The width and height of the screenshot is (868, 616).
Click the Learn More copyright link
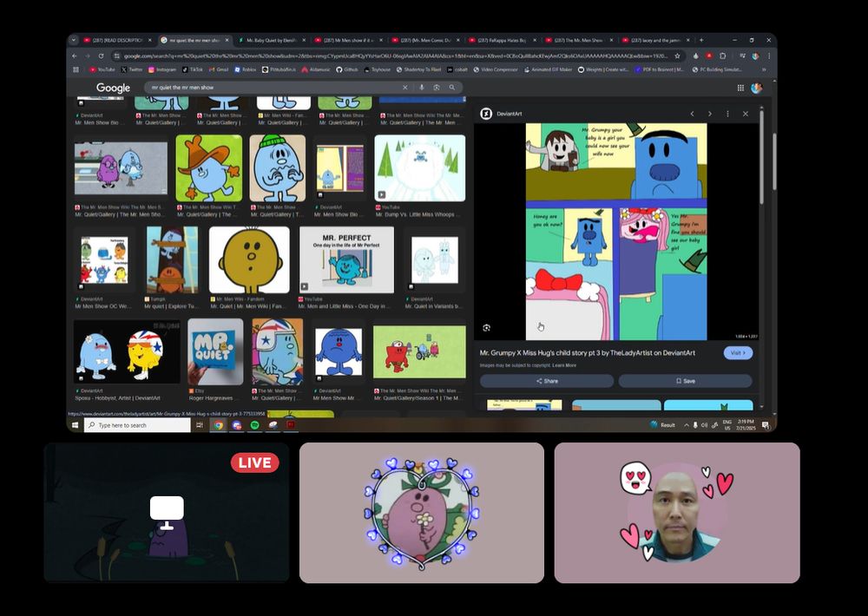coord(564,365)
